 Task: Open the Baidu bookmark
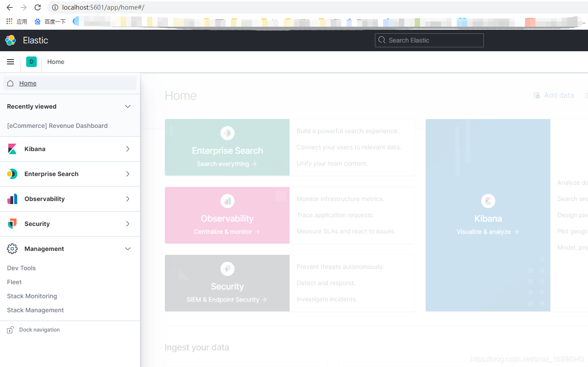[x=50, y=21]
